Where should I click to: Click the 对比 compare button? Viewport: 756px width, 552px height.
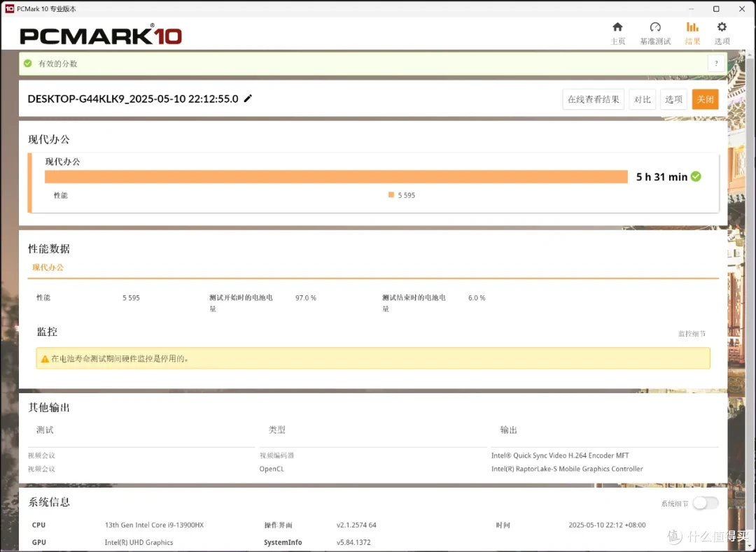pyautogui.click(x=642, y=99)
